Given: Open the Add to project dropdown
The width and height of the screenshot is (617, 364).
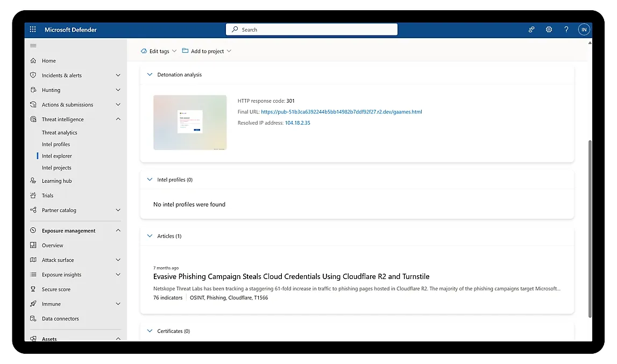Looking at the screenshot, I should click(207, 51).
